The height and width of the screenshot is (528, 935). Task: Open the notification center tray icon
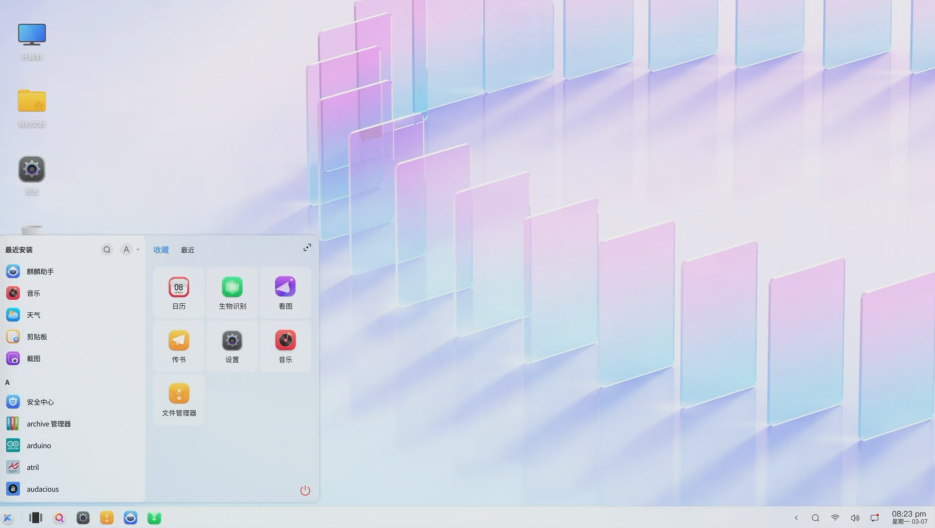(875, 518)
